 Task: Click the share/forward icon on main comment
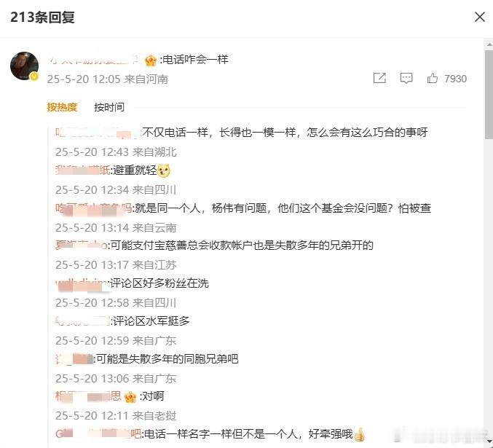point(379,78)
